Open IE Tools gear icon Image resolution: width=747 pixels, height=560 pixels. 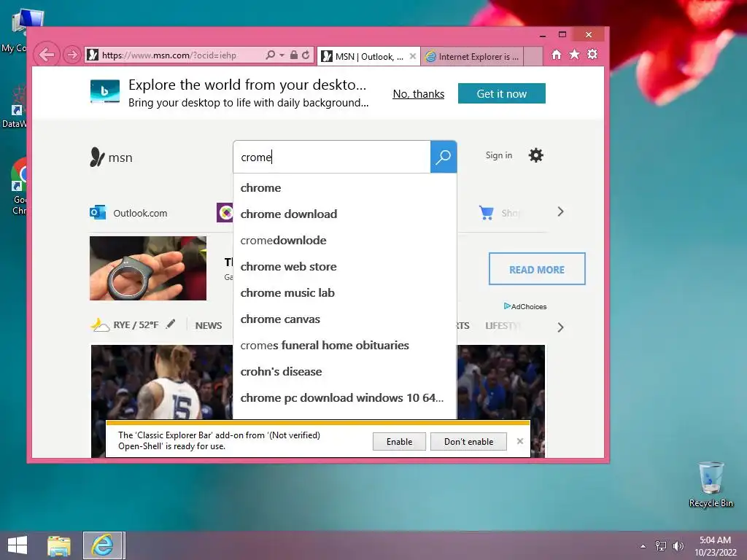(x=592, y=55)
